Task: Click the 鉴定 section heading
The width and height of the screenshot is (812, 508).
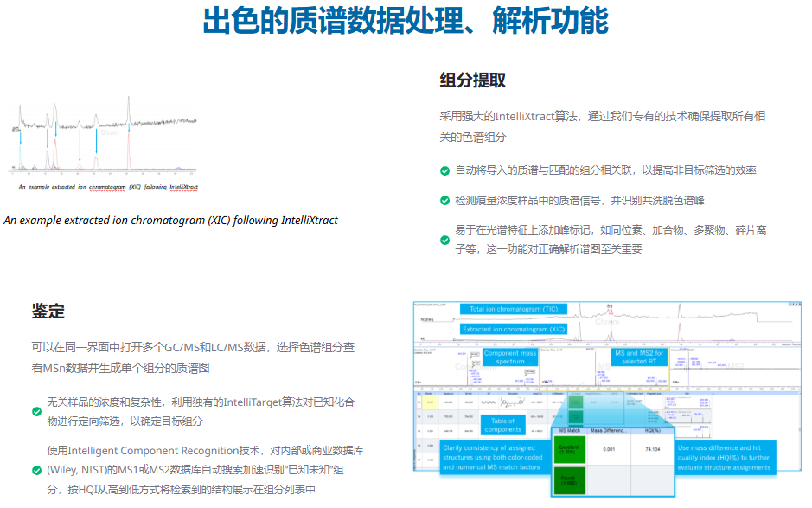Action: [48, 312]
